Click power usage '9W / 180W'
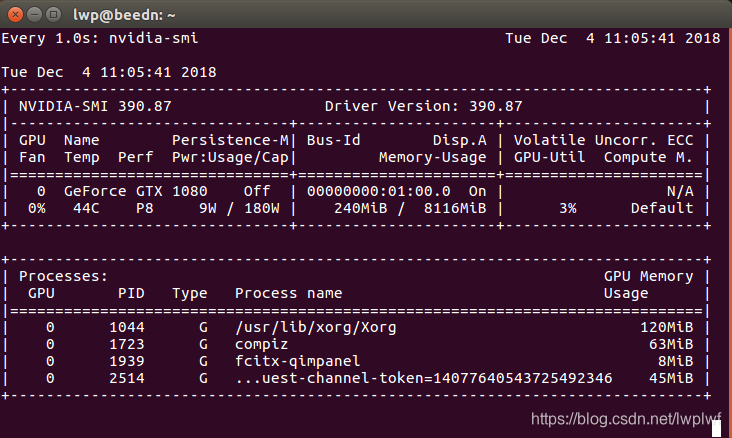The height and width of the screenshot is (438, 732). pyautogui.click(x=239, y=208)
